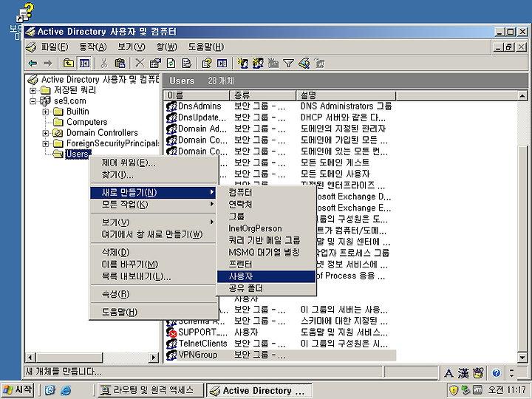Open the 창(W) menu

pyautogui.click(x=166, y=47)
